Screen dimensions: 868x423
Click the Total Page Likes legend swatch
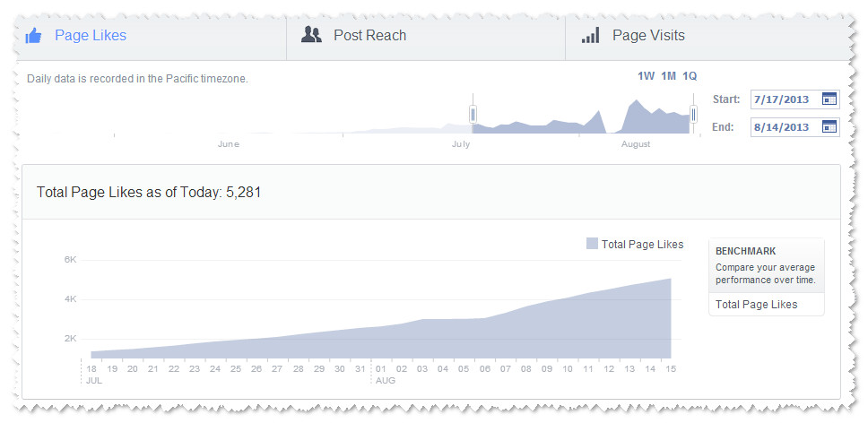[592, 244]
